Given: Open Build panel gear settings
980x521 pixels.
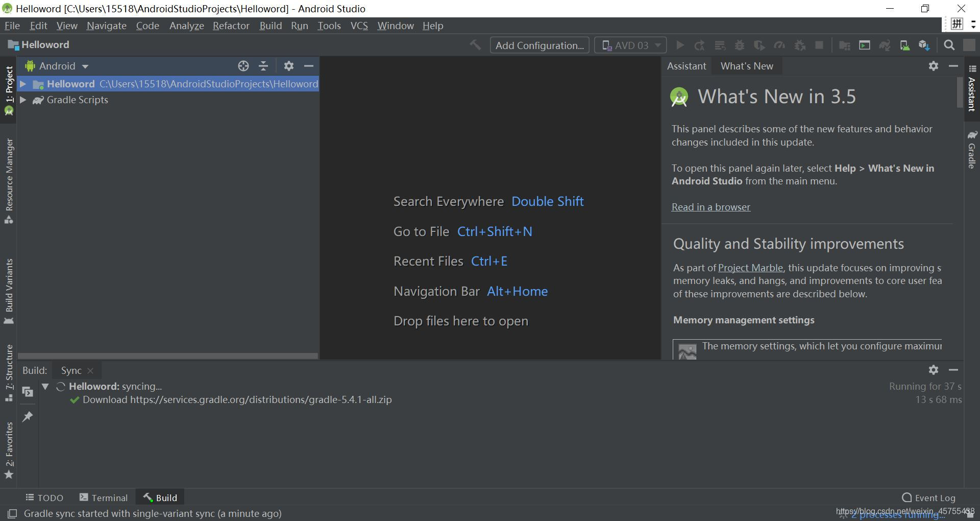Looking at the screenshot, I should (x=934, y=370).
